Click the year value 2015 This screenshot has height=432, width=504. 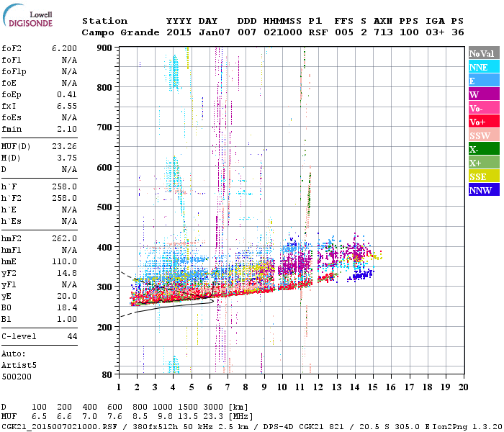pos(179,32)
